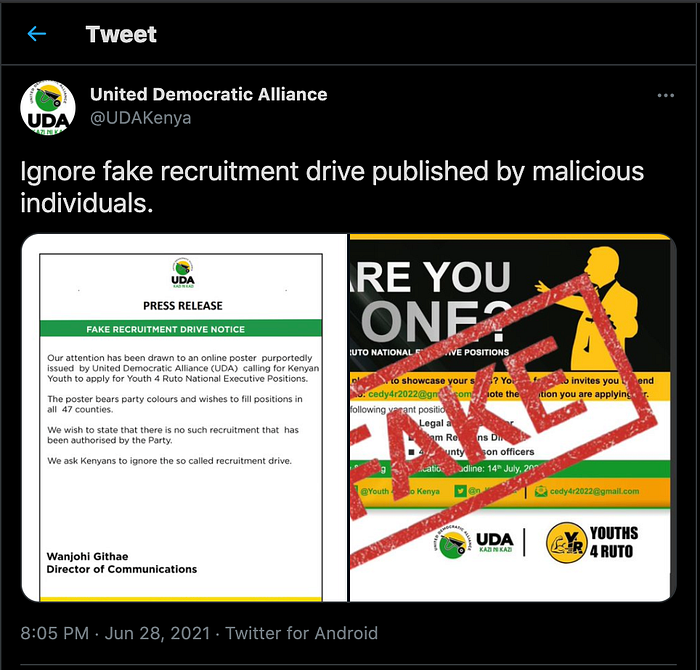Click the Jun 28, 2021 date

157,633
